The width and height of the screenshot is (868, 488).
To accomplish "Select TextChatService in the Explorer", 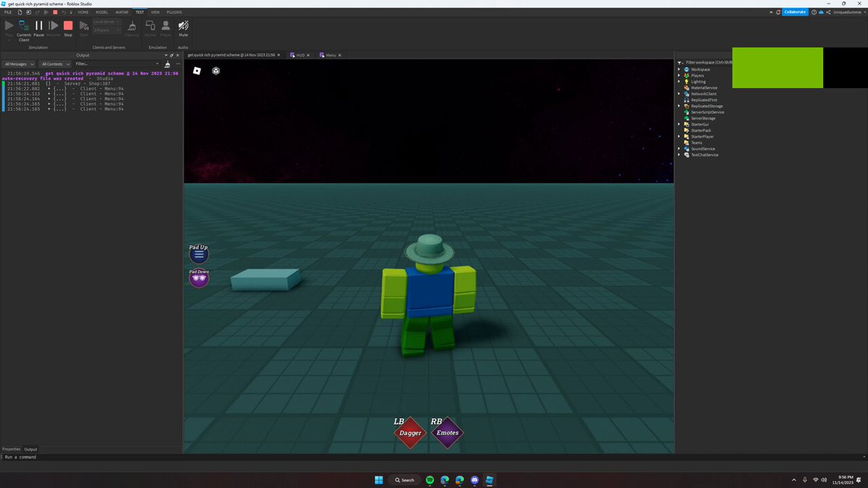I will click(x=705, y=155).
